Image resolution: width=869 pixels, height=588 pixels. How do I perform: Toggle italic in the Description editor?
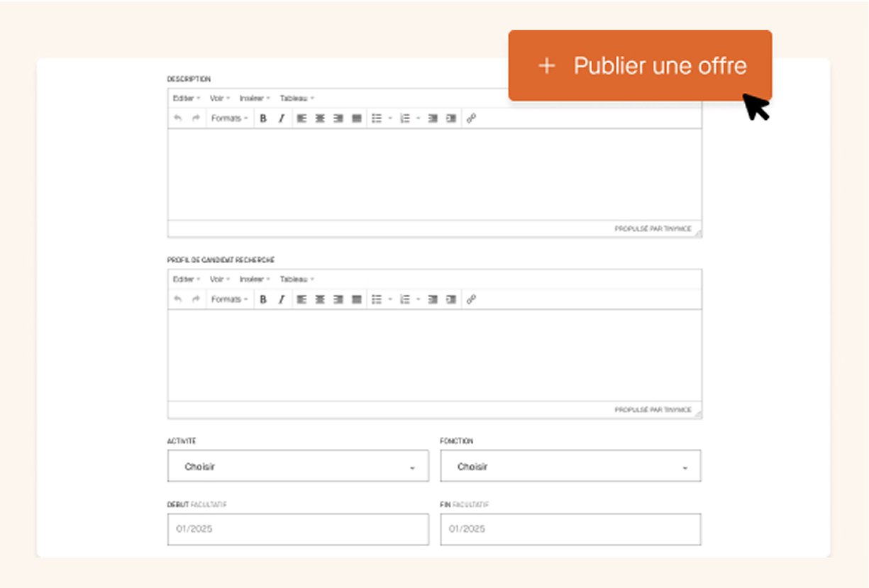point(281,118)
